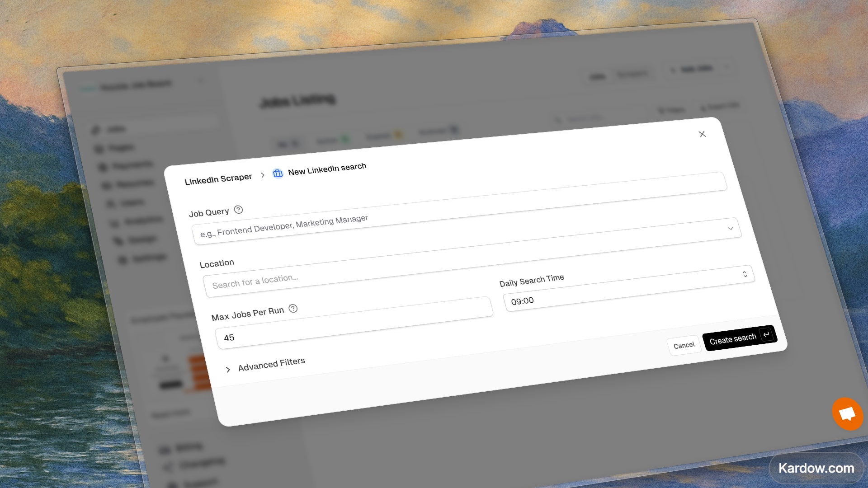Click the breadcrumb separator arrow after LinkedIn Scraper
The image size is (868, 488).
(x=263, y=175)
